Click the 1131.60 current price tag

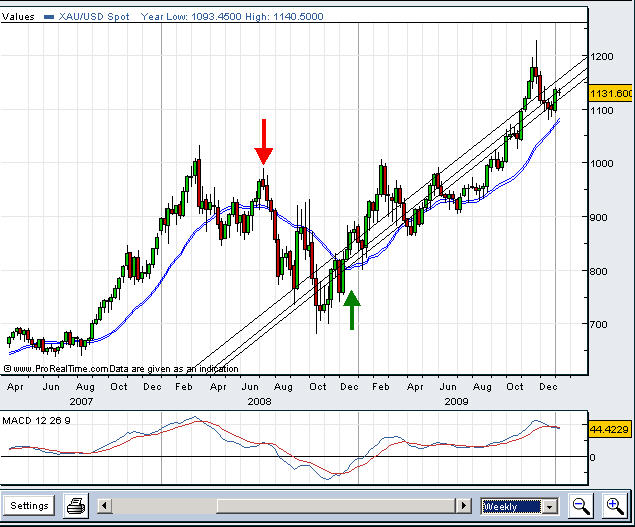pyautogui.click(x=611, y=94)
